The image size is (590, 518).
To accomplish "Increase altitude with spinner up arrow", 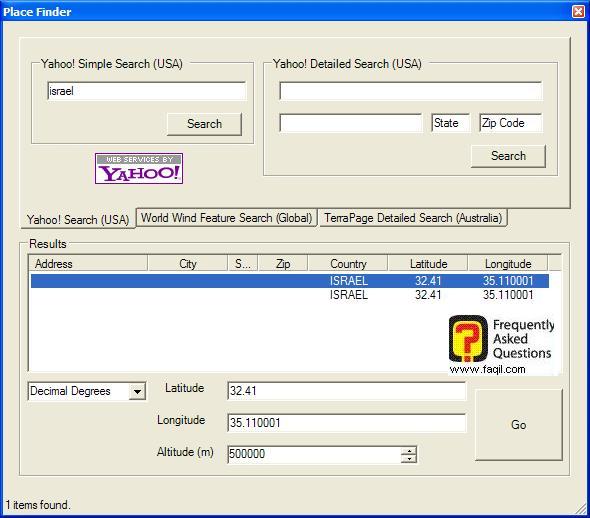I will [x=409, y=450].
